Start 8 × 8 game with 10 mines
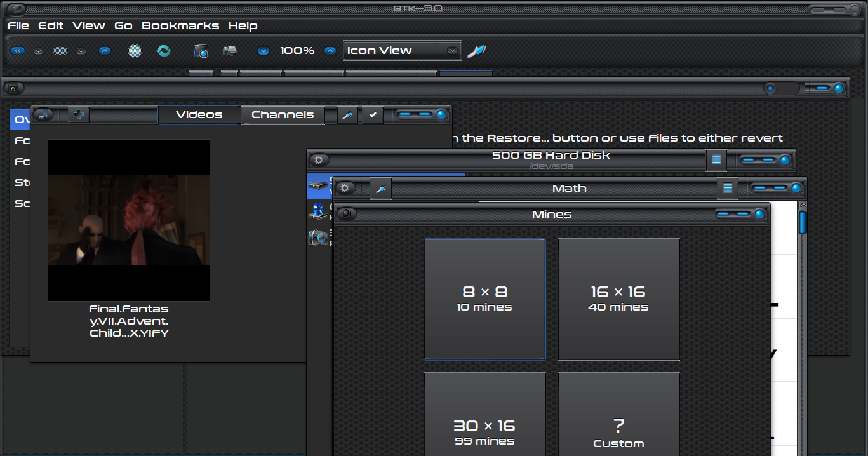868x456 pixels. [x=484, y=299]
